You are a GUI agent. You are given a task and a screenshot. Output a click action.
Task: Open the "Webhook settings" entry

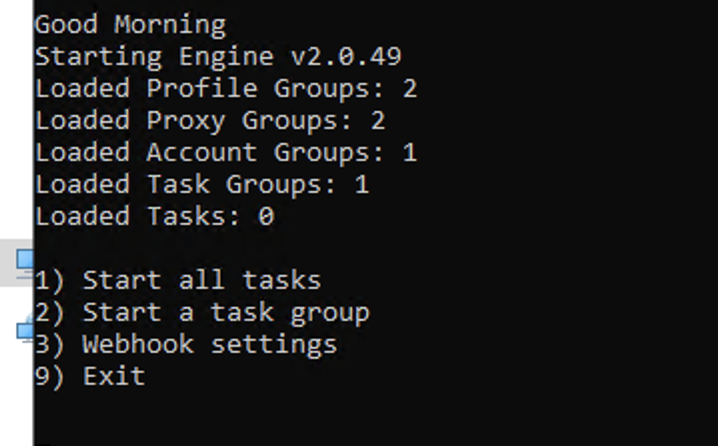click(x=209, y=344)
